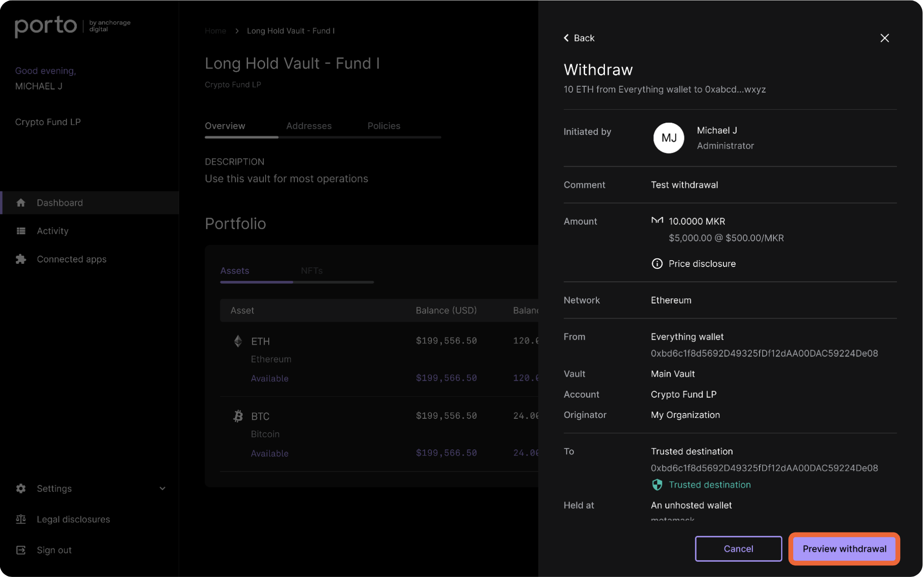Click Everything wallet name
924x577 pixels.
(x=687, y=337)
